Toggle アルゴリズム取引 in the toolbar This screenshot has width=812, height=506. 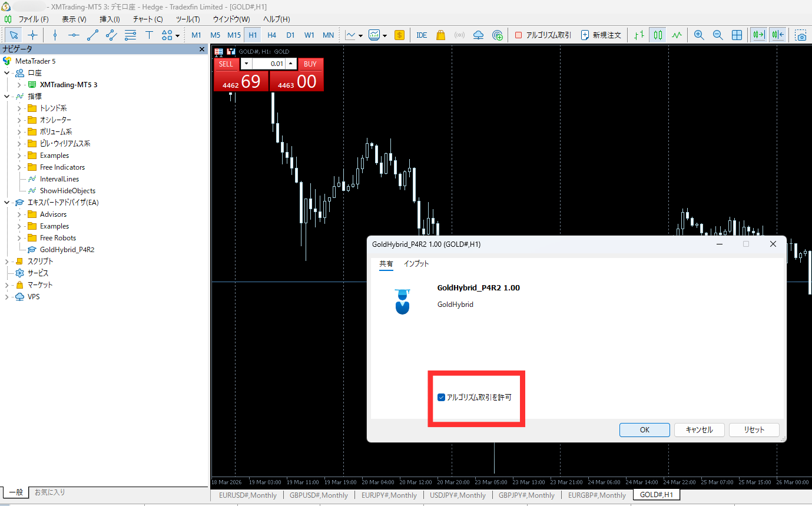[x=543, y=35]
